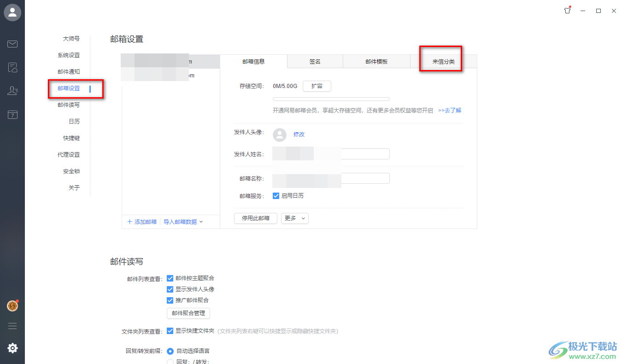Open the user profile avatar
Screen dimensions: 622x364
(12, 12)
